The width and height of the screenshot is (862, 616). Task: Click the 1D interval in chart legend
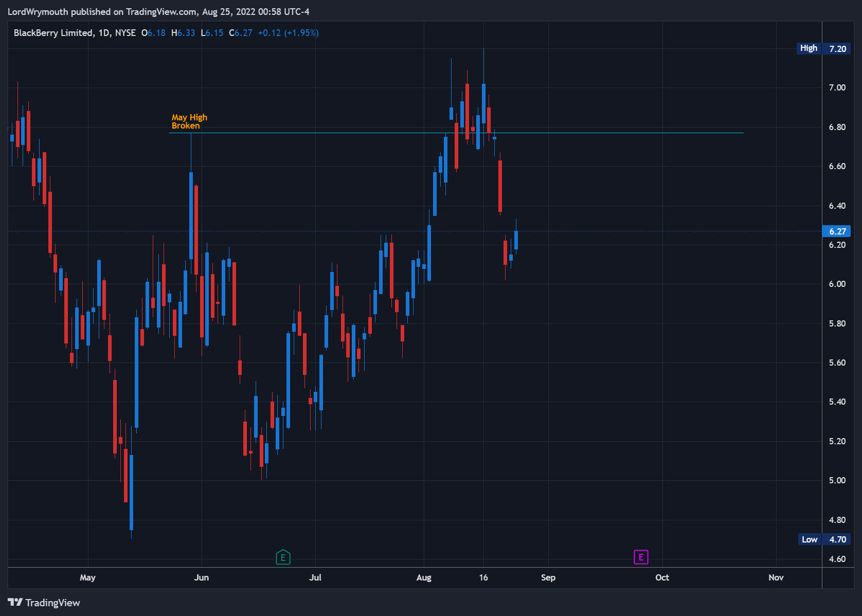pyautogui.click(x=104, y=33)
